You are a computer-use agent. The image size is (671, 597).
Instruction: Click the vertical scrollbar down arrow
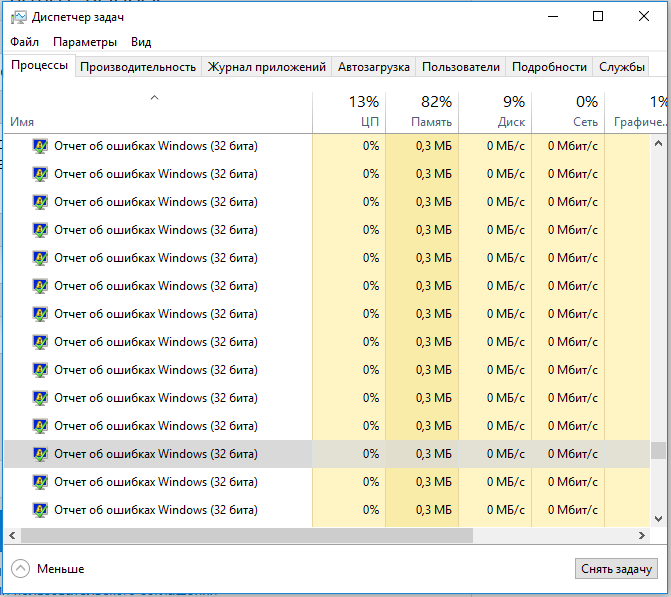tap(659, 519)
